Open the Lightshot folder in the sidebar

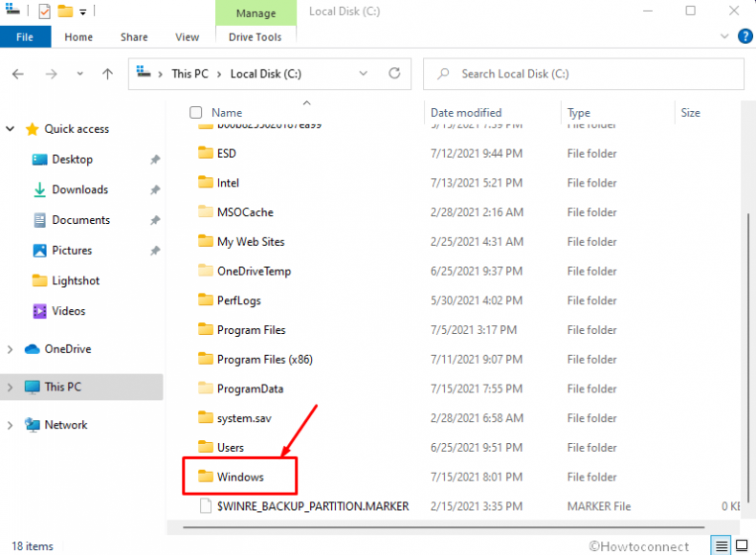pos(76,280)
